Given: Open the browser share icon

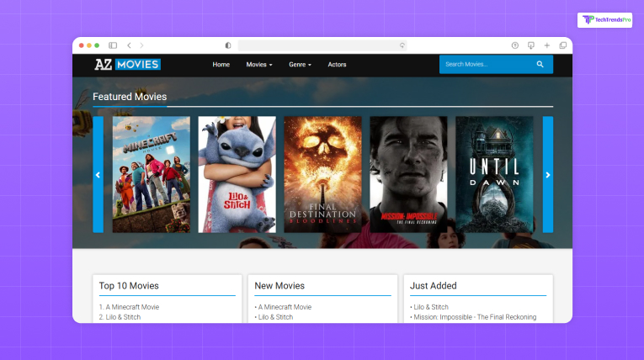Looking at the screenshot, I should click(515, 45).
